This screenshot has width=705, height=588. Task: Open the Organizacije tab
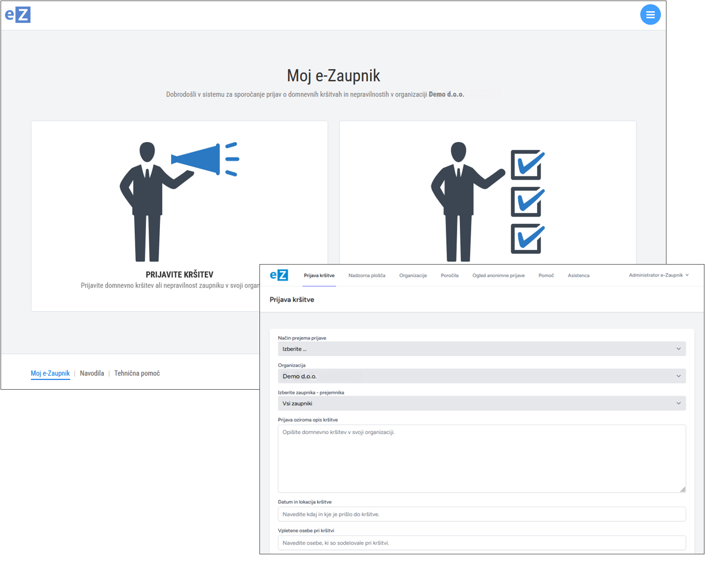[x=413, y=276]
